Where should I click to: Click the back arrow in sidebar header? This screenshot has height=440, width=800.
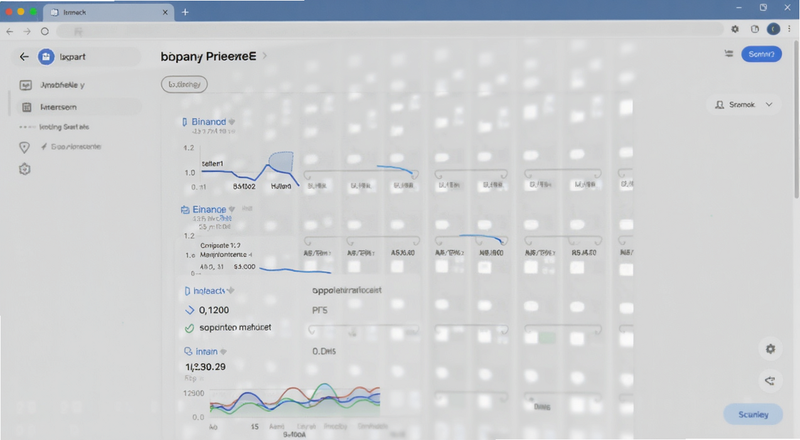24,57
